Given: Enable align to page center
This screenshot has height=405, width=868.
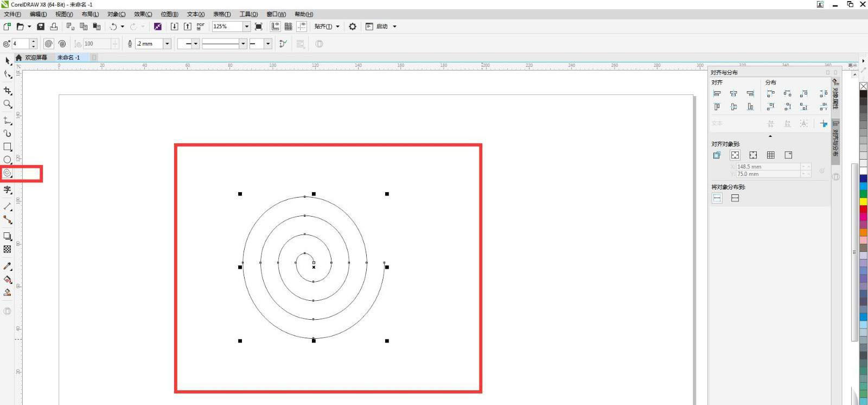Looking at the screenshot, I should pyautogui.click(x=753, y=155).
